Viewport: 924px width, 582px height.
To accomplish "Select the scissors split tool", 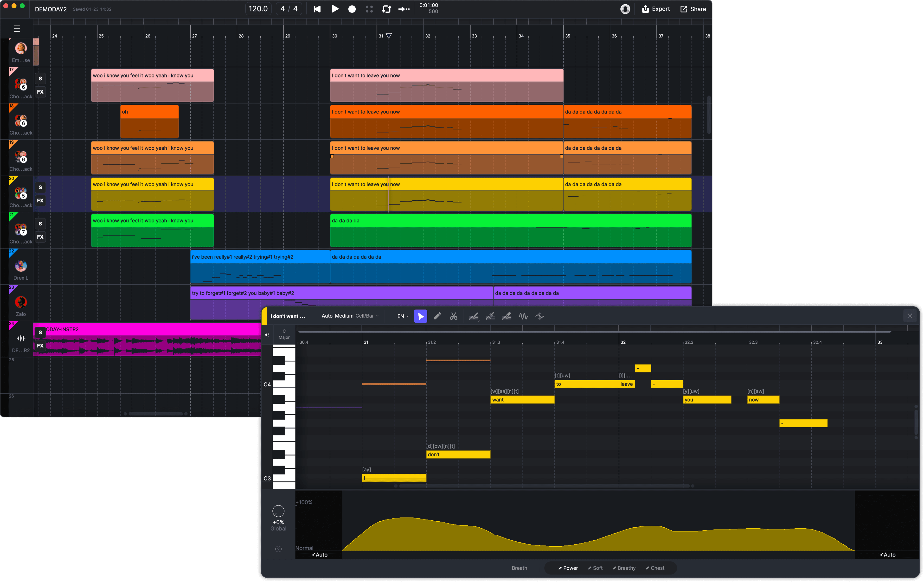I will point(454,316).
